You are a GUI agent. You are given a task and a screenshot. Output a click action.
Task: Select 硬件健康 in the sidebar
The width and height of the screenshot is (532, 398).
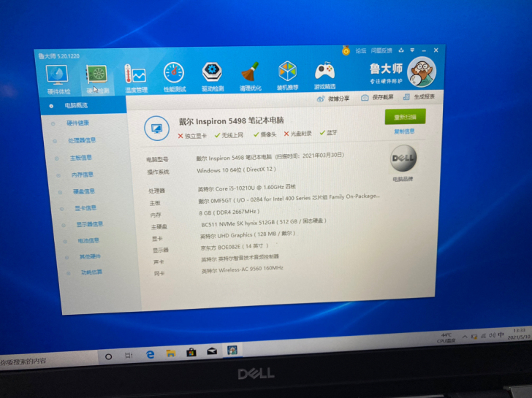pyautogui.click(x=77, y=123)
